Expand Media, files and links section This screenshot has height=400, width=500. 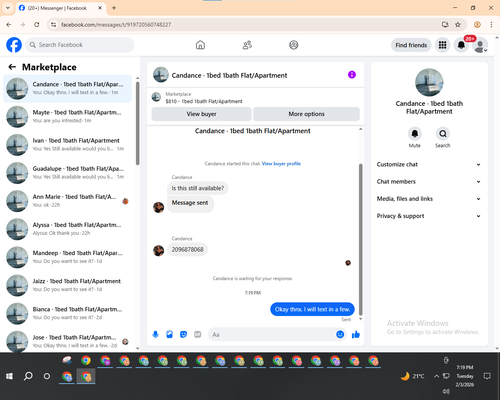(x=429, y=199)
